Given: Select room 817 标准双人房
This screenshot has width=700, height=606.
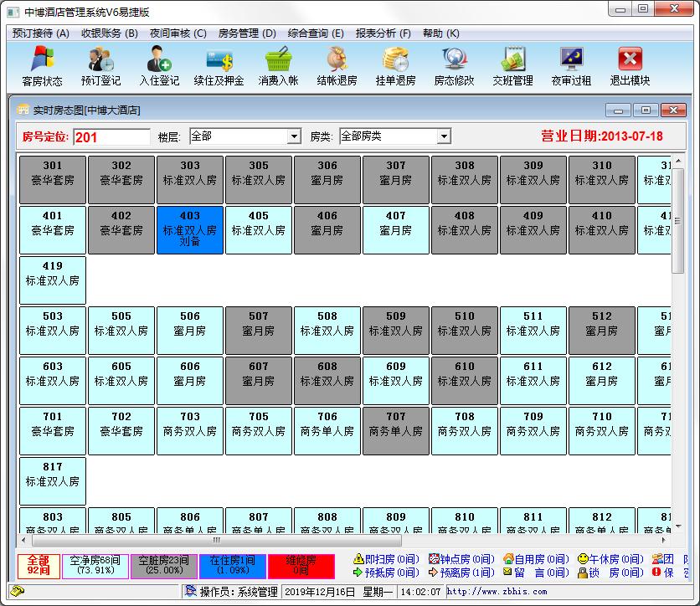Looking at the screenshot, I should (53, 480).
